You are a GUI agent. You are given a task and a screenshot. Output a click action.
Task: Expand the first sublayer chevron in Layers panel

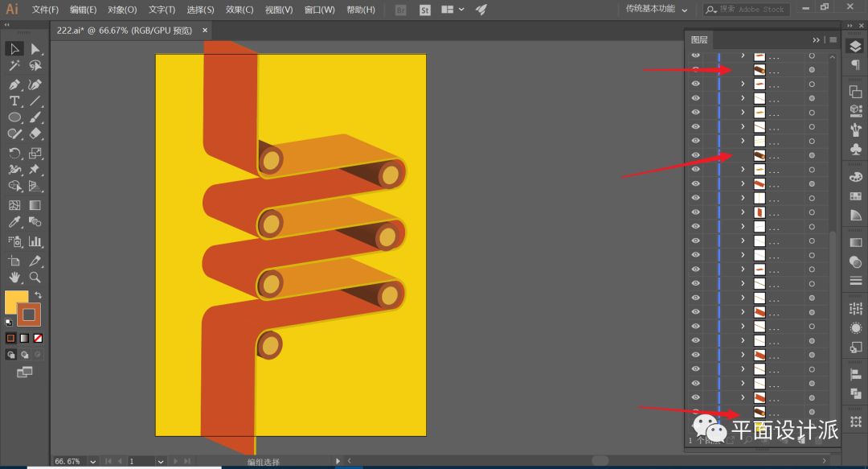[743, 56]
